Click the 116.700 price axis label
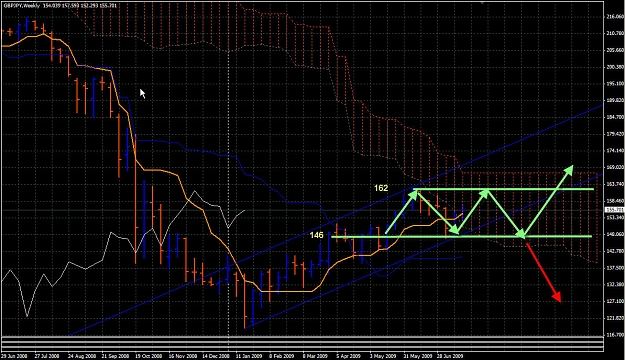 point(615,334)
